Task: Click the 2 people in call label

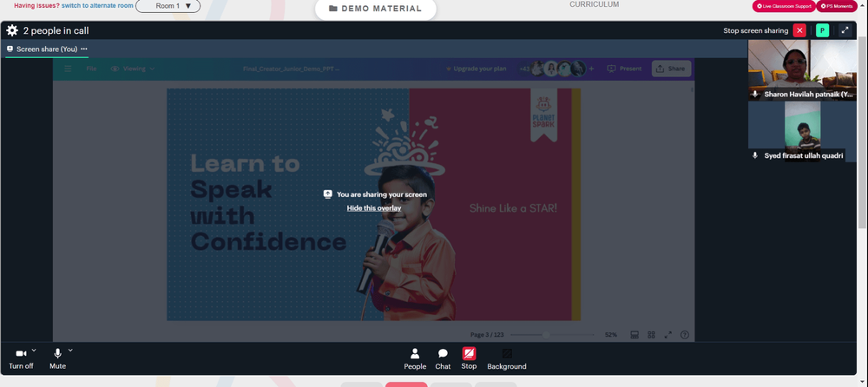Action: [x=56, y=30]
